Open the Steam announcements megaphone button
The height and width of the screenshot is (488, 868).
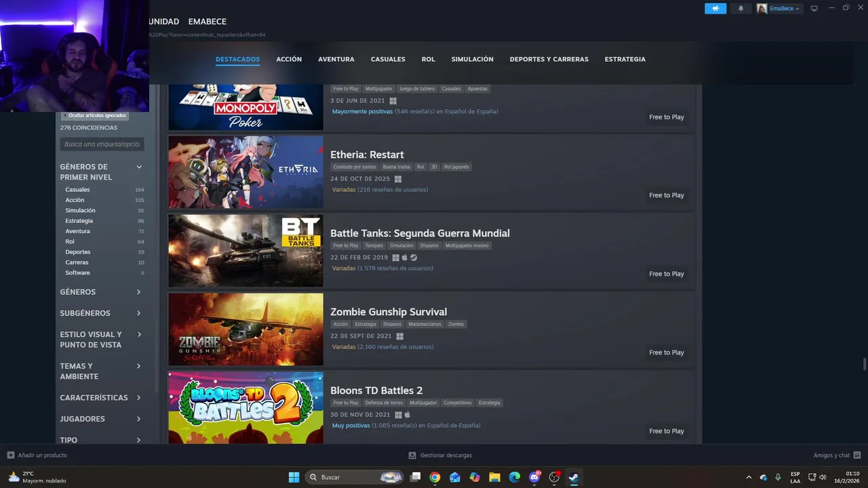(x=715, y=8)
